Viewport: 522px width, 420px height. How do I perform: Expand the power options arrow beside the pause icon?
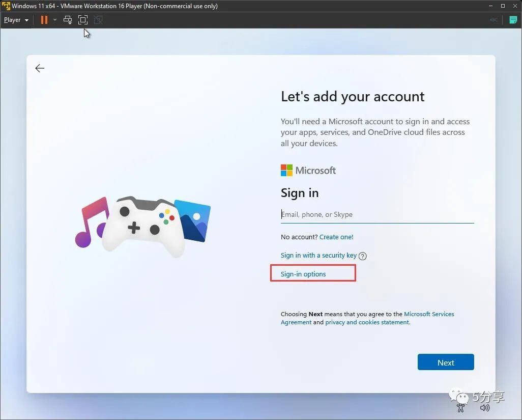point(55,20)
